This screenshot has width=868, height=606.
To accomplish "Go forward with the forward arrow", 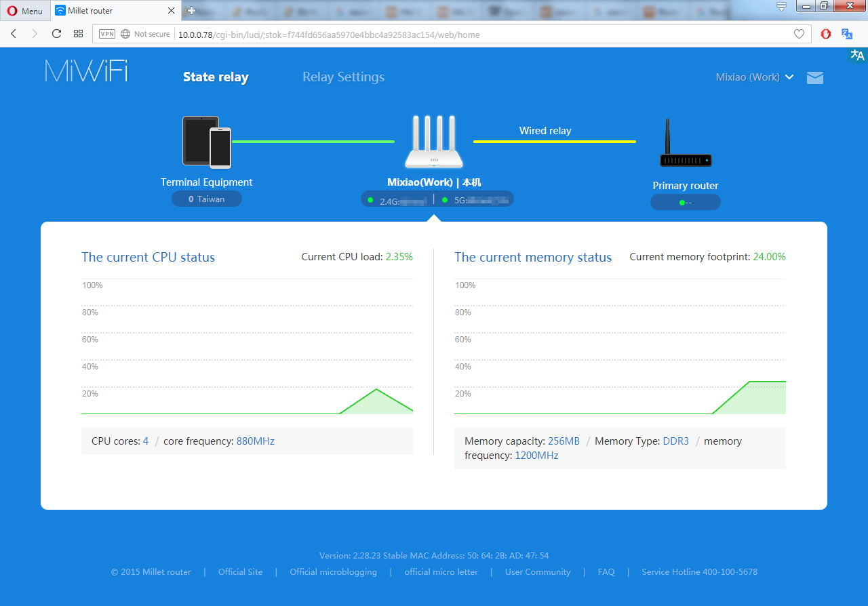I will pyautogui.click(x=35, y=34).
